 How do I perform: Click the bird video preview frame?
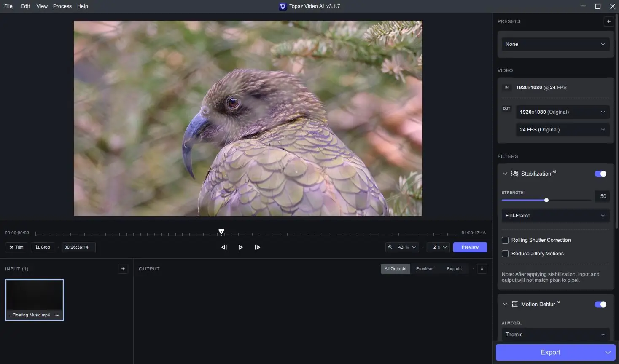click(x=248, y=118)
